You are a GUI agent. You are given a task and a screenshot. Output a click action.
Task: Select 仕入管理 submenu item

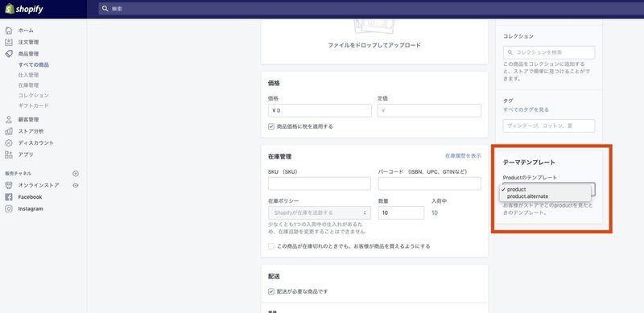click(28, 75)
